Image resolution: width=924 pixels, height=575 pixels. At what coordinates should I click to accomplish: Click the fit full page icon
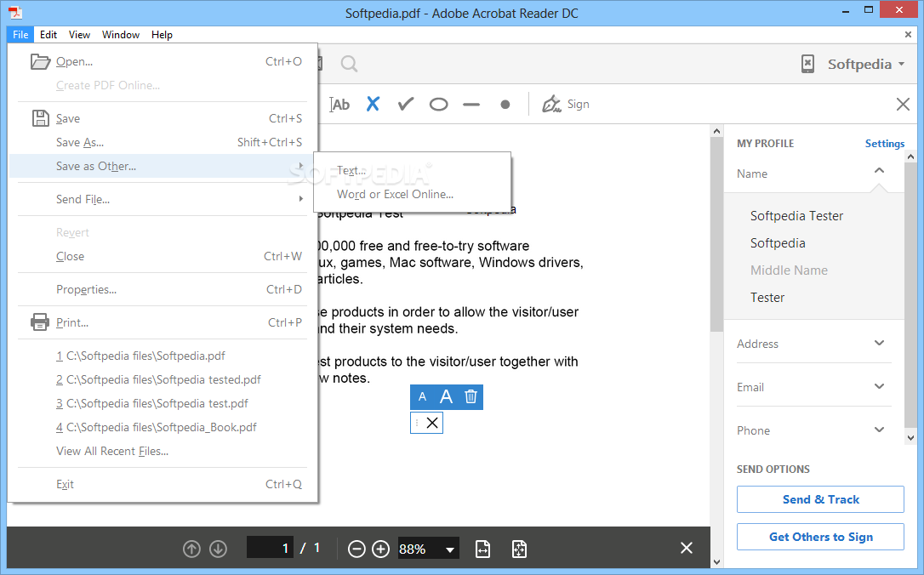(519, 549)
